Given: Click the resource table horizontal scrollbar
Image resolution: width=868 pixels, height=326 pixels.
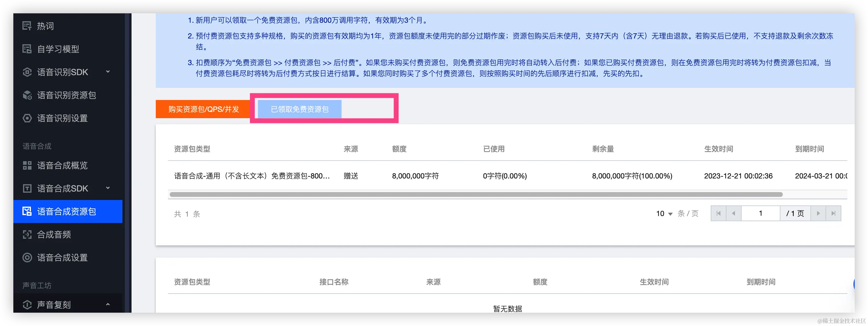Looking at the screenshot, I should [x=476, y=194].
